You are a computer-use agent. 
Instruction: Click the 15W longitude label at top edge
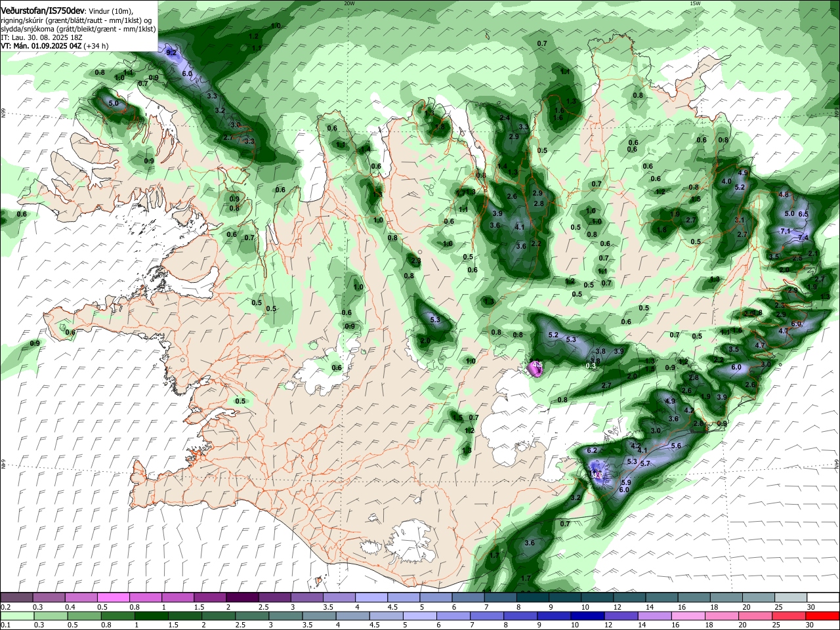click(x=695, y=3)
